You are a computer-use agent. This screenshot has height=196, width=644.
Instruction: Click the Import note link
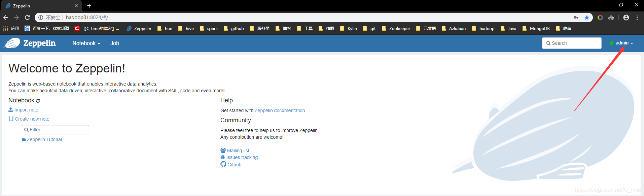[x=23, y=110]
